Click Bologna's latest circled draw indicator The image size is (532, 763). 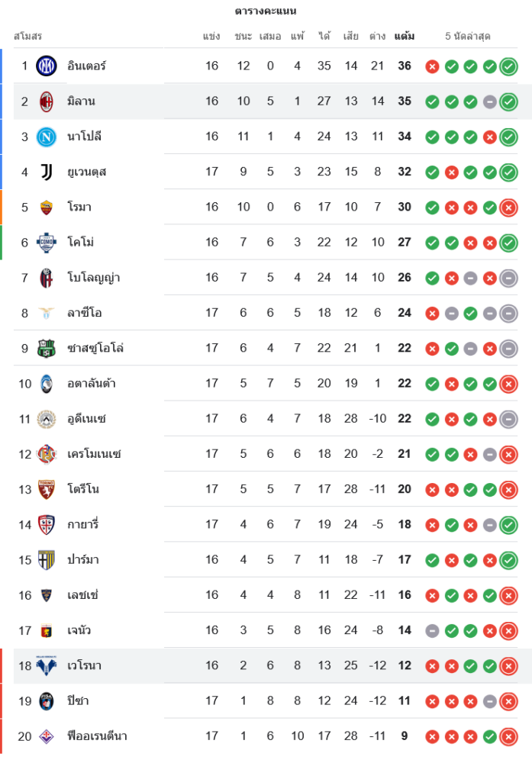[508, 278]
